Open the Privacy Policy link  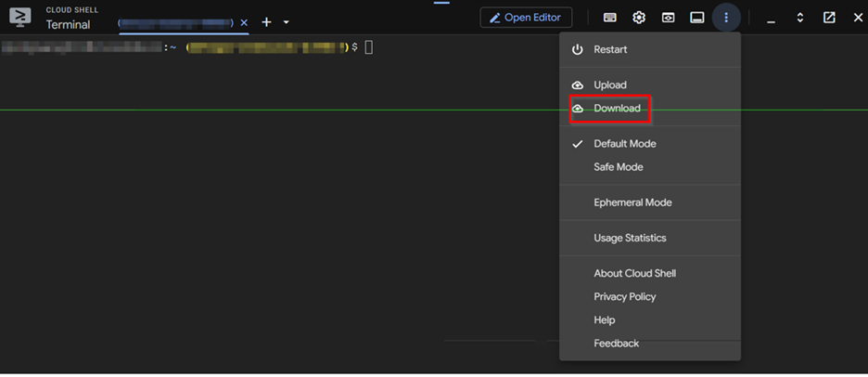pyautogui.click(x=624, y=297)
